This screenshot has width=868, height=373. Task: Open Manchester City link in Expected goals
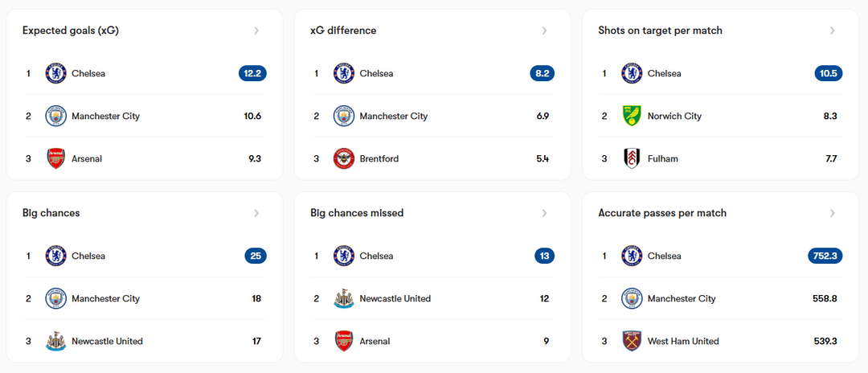[x=105, y=116]
